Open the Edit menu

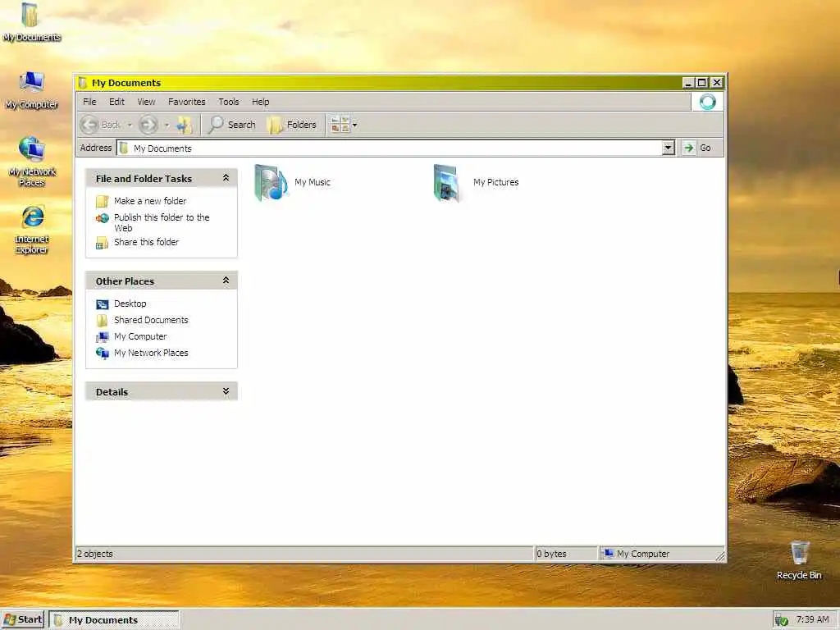[116, 102]
